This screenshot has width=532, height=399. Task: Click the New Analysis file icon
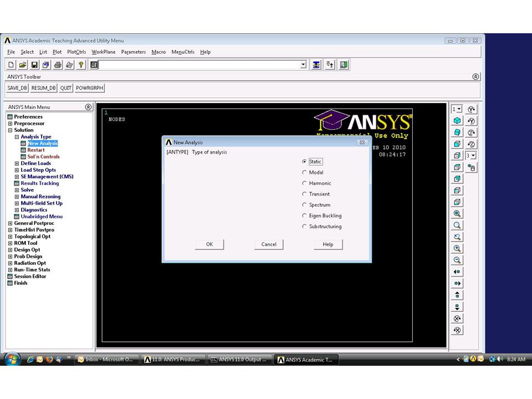pyautogui.click(x=11, y=65)
